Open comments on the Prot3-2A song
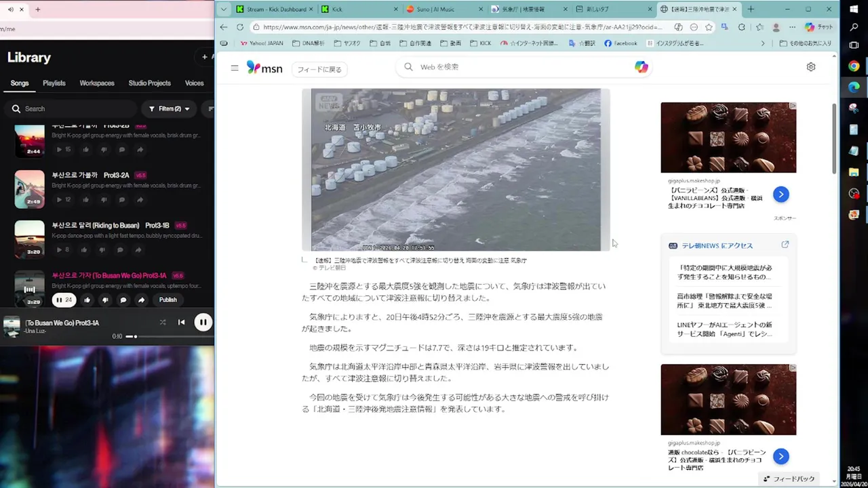This screenshot has width=868, height=488. coord(122,199)
